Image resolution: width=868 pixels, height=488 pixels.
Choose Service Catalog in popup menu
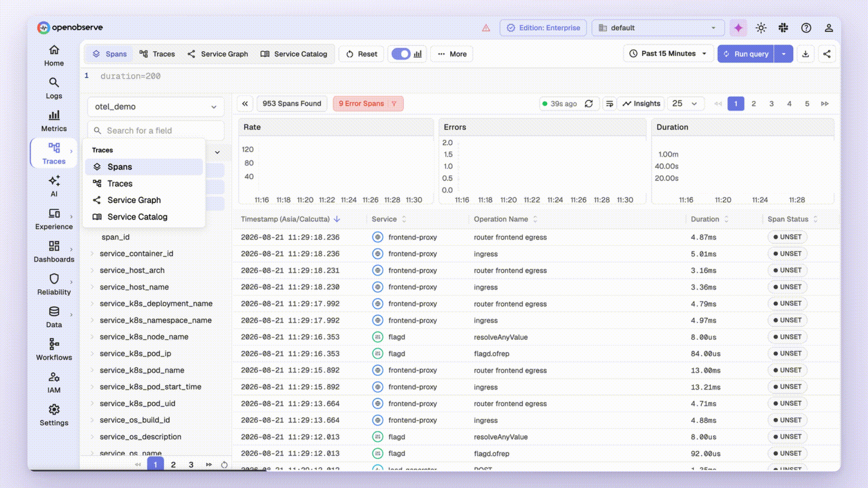coord(144,217)
